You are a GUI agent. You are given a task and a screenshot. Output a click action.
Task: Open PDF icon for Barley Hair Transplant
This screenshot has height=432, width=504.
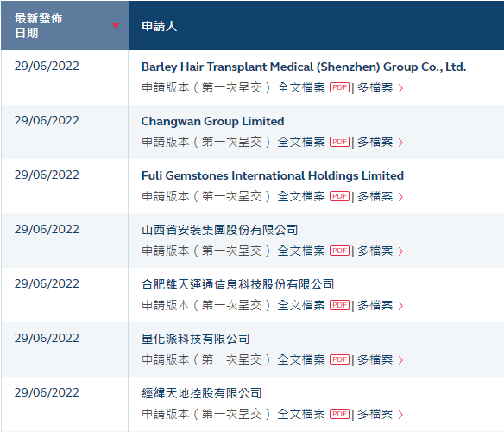click(339, 87)
